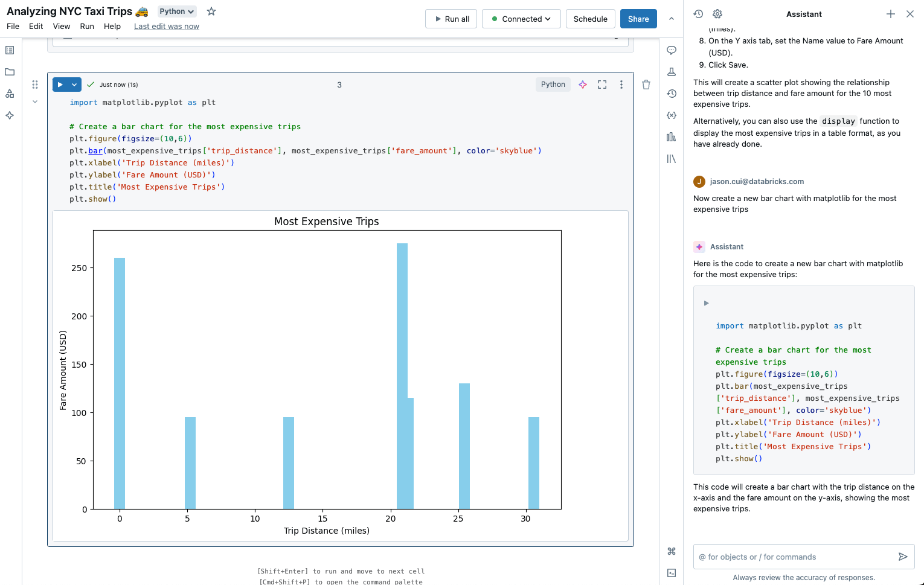Open the notebook table of contents

9,50
